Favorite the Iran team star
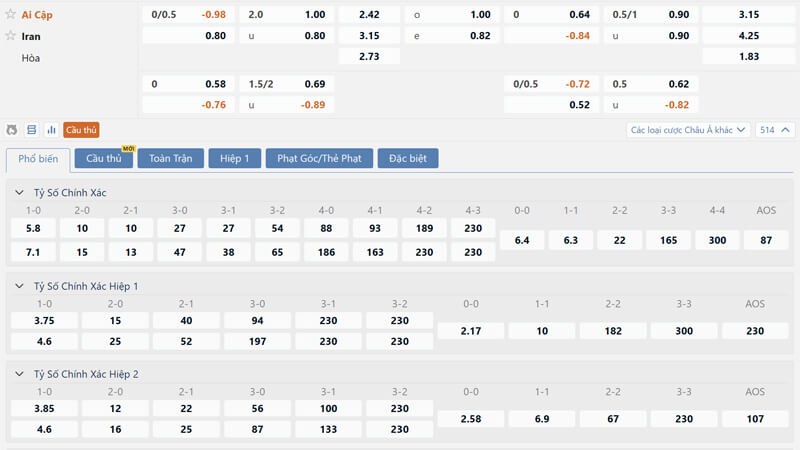The height and width of the screenshot is (450, 800). pyautogui.click(x=10, y=36)
